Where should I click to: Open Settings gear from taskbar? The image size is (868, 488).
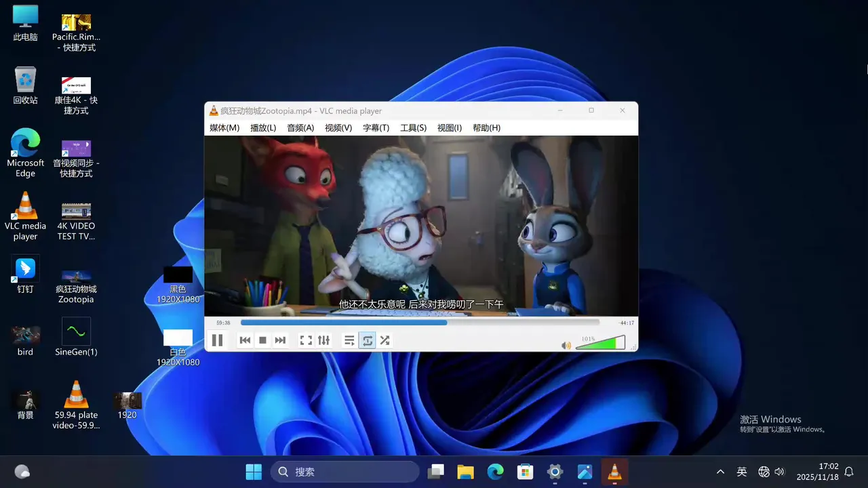pos(555,472)
